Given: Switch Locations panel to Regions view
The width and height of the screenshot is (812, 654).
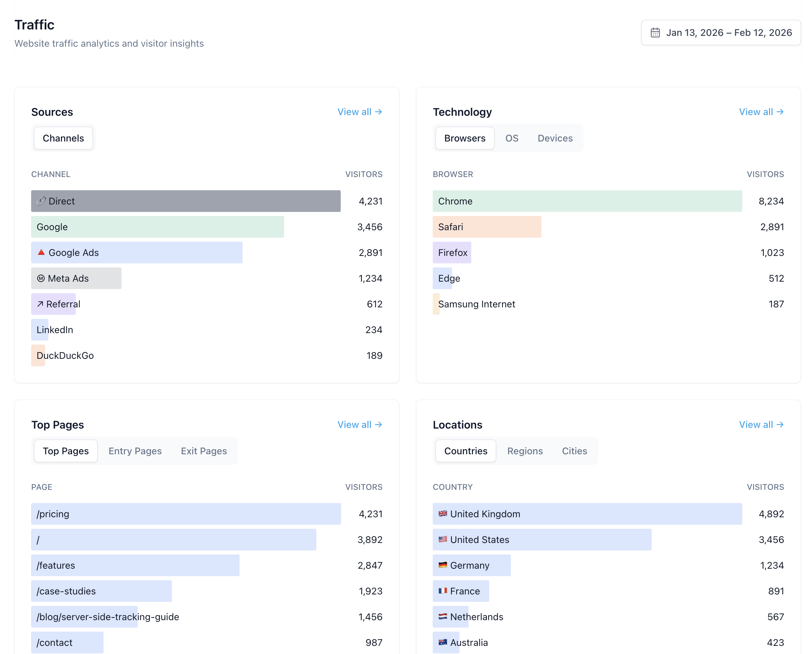Looking at the screenshot, I should click(525, 451).
